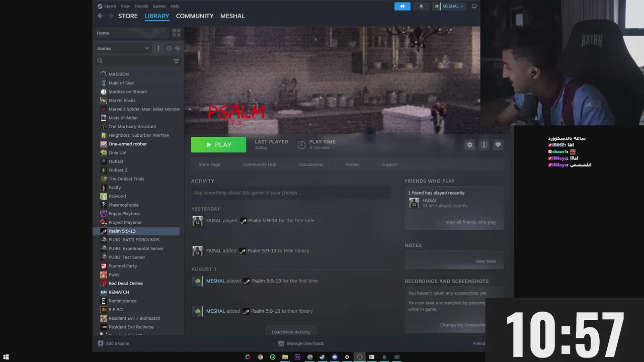Viewport: 644px width, 362px height.
Task: Click FAISAL's avatar in Friends Who Play
Action: (414, 203)
